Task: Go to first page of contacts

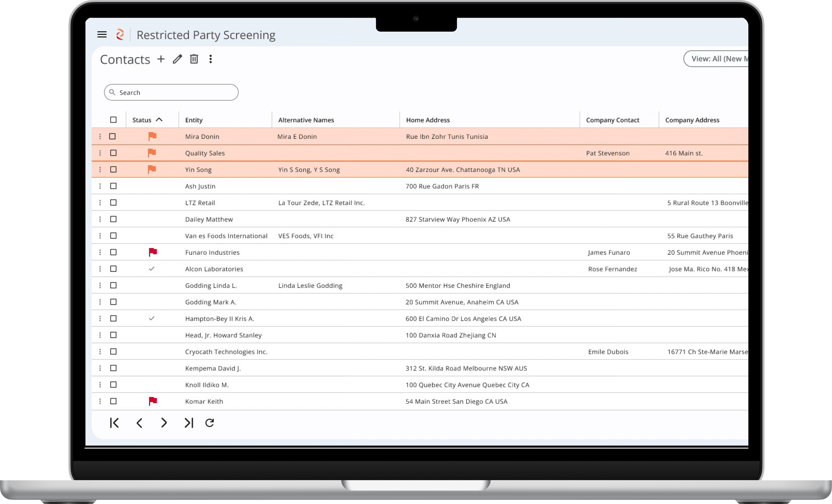Action: [x=114, y=423]
